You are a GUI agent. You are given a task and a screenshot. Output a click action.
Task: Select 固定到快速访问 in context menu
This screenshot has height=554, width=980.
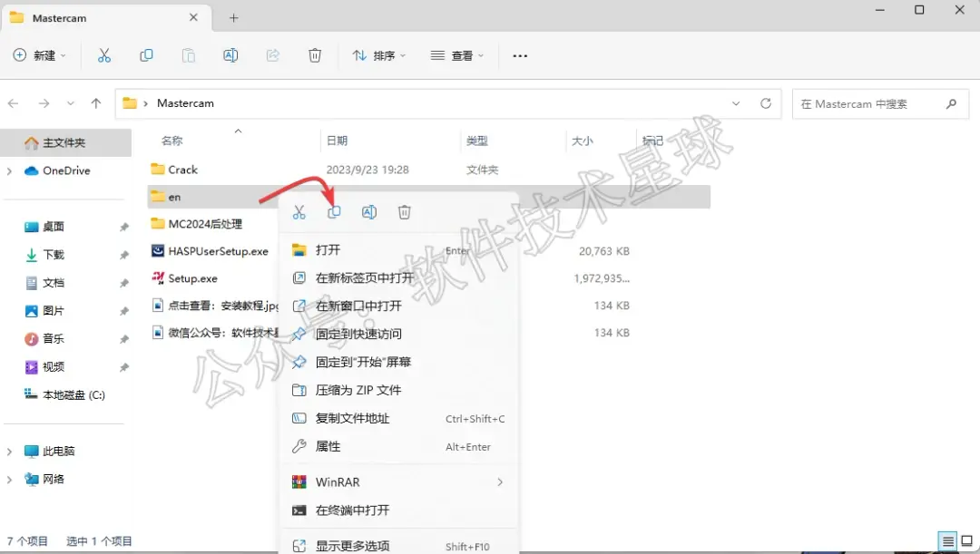pos(398,335)
